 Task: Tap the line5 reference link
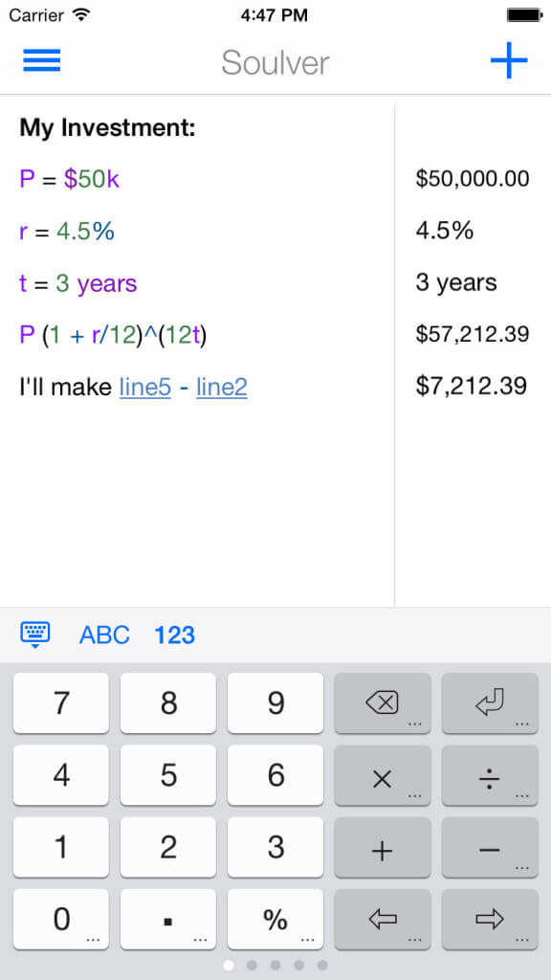(145, 388)
